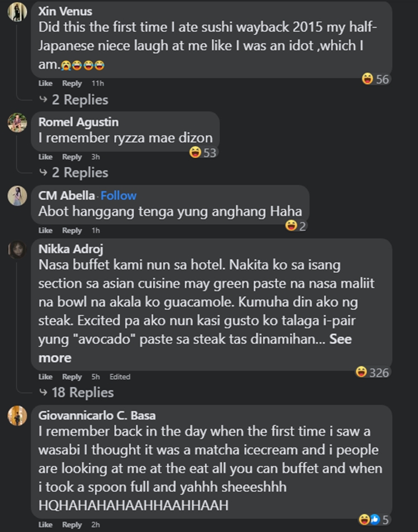Like Xin Venus's comment
Screen dimensions: 418x532
[45, 84]
